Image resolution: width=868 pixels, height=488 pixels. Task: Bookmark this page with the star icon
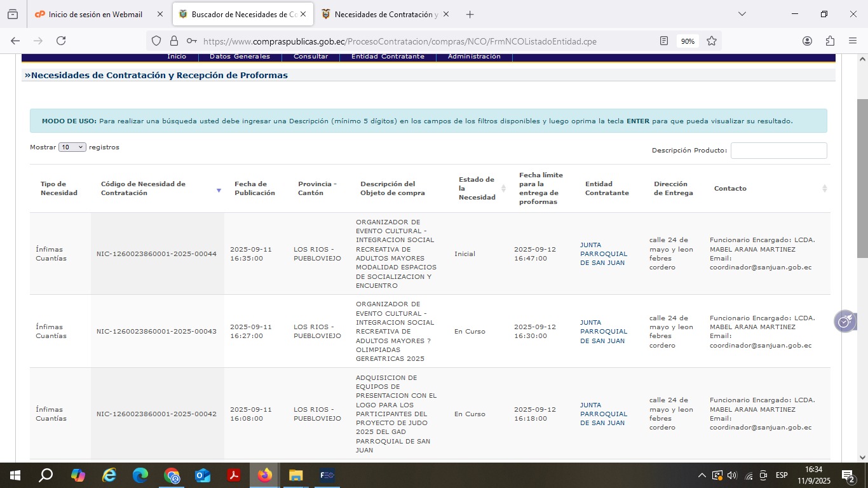point(712,41)
